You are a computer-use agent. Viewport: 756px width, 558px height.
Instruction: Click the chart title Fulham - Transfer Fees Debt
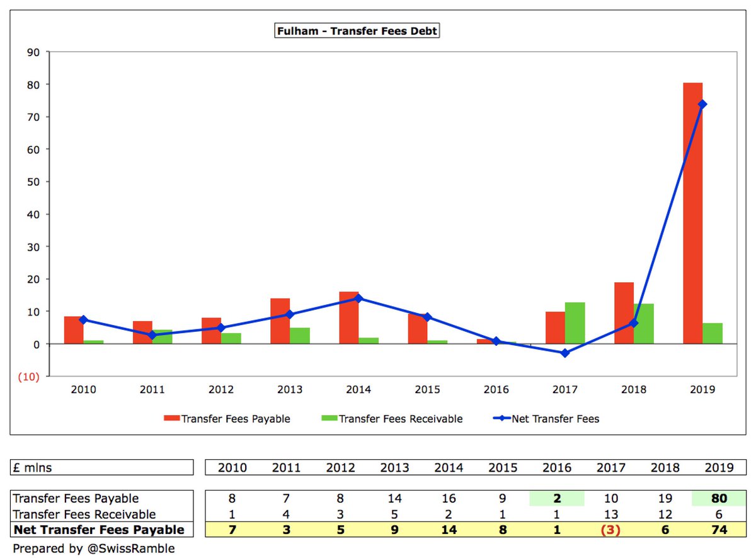357,30
